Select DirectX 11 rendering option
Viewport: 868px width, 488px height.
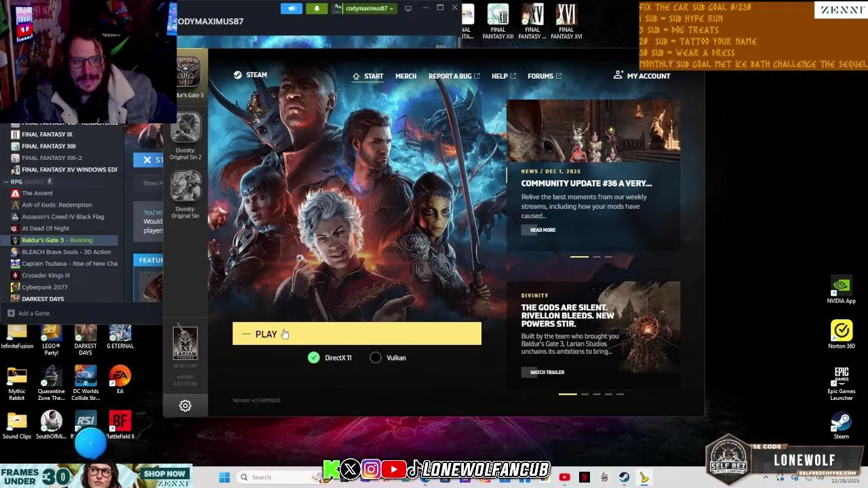pos(330,357)
